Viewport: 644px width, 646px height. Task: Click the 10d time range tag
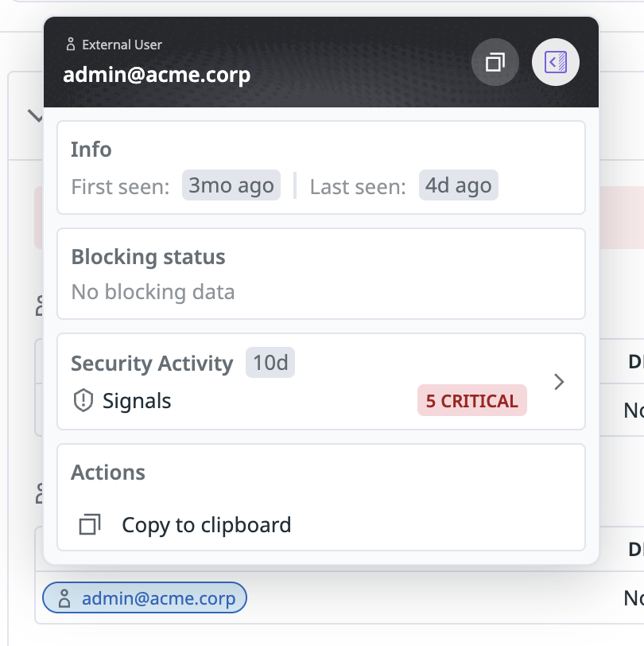click(270, 363)
